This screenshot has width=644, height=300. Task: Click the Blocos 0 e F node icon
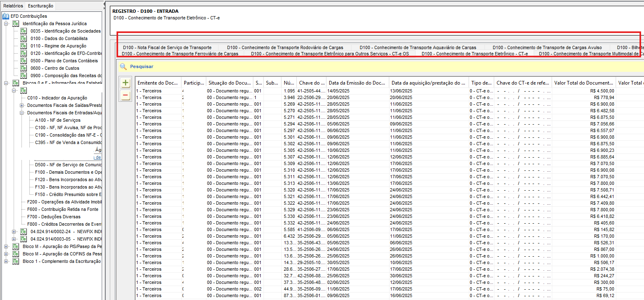[16, 83]
